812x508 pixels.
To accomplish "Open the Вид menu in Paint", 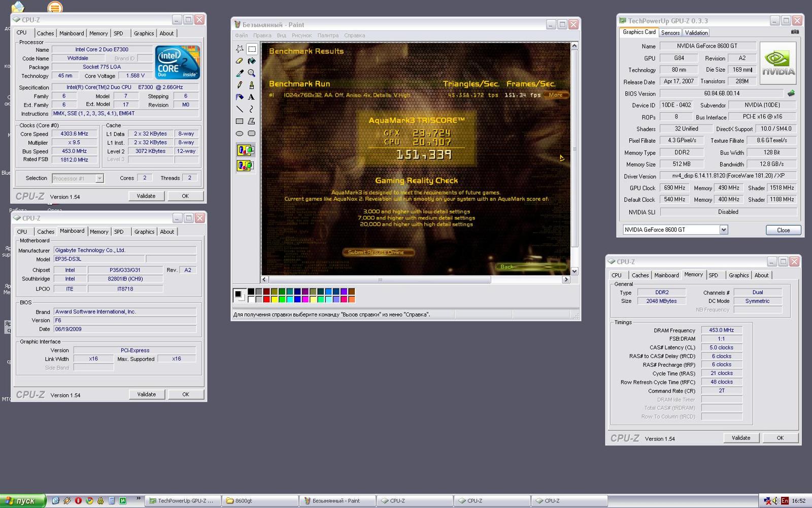I will tap(282, 36).
